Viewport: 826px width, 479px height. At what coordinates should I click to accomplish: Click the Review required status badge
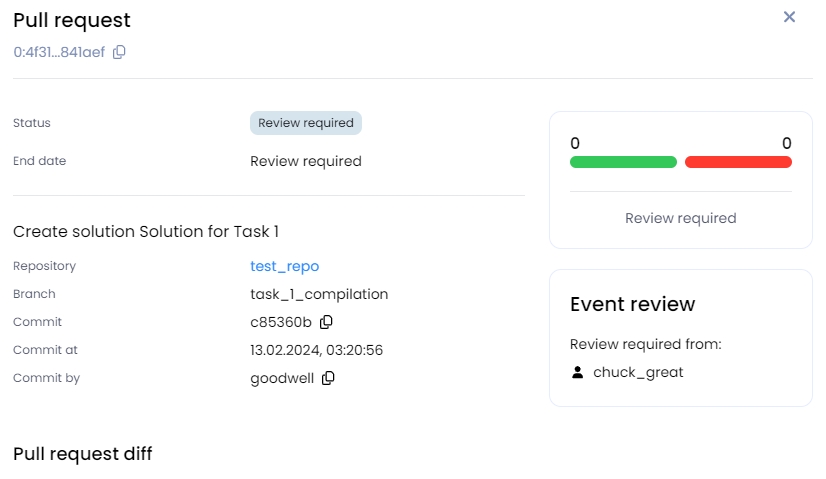pos(305,123)
